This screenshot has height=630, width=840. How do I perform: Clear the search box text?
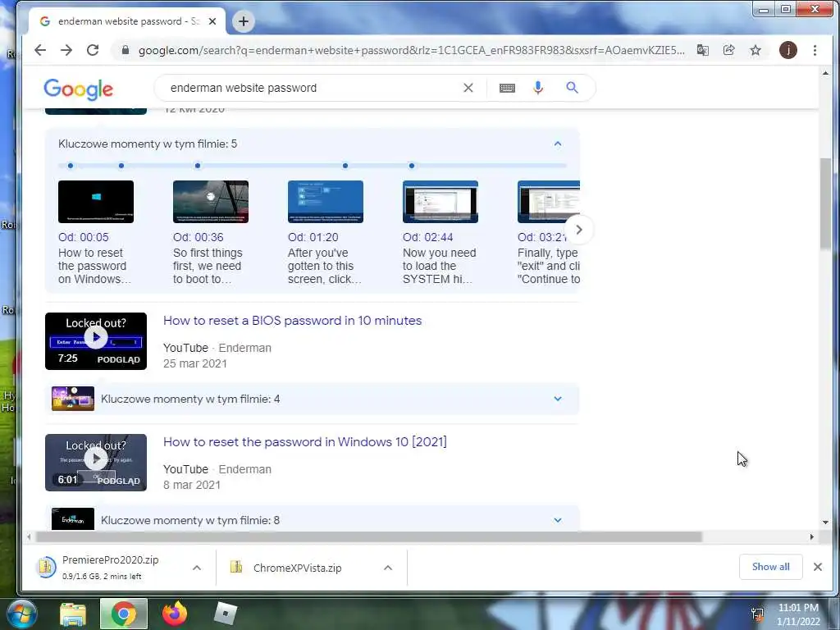point(468,88)
